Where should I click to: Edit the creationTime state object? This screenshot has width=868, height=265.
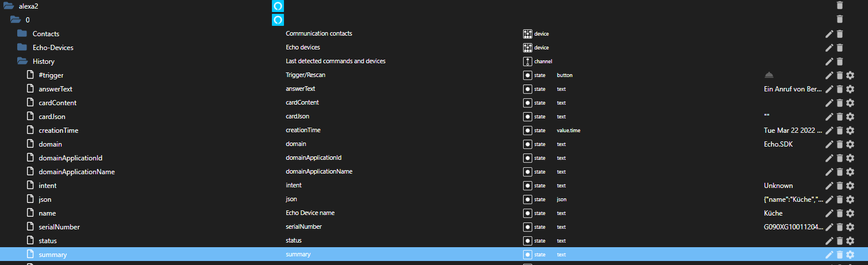(829, 130)
